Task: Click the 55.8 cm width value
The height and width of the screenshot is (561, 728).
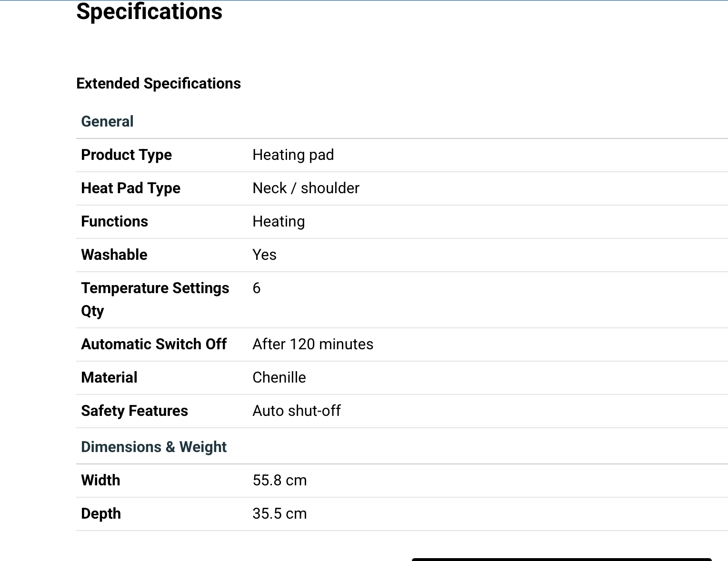Action: click(x=279, y=480)
